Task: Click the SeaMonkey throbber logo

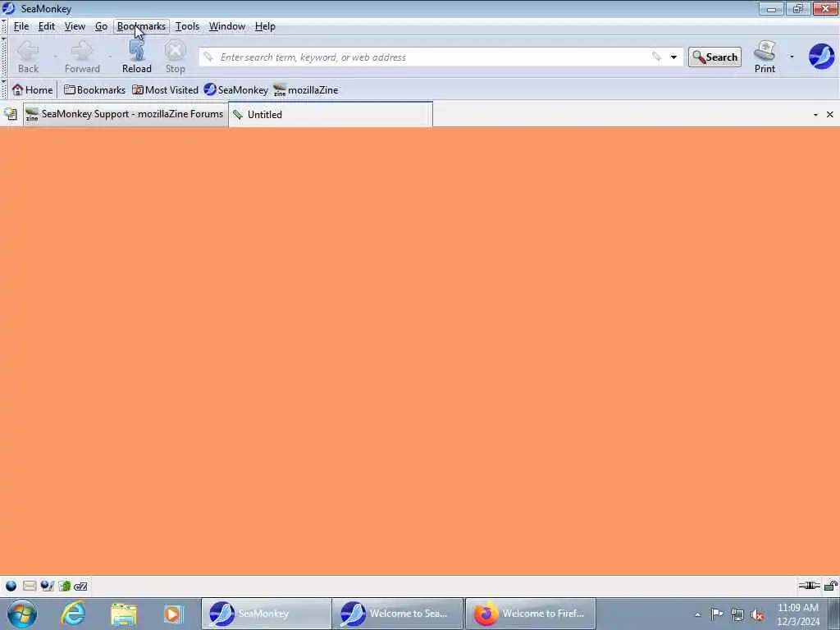Action: (x=821, y=57)
